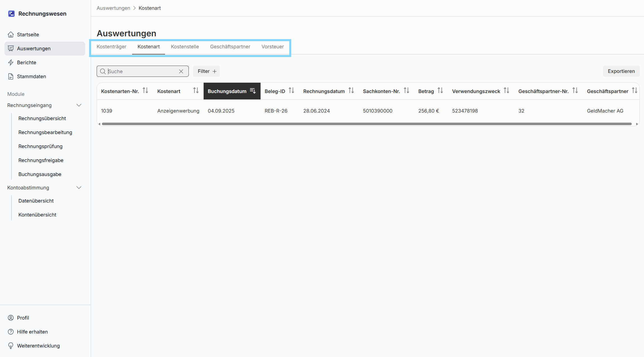Image resolution: width=644 pixels, height=357 pixels.
Task: Sort by Kostenarten-Nr. column arrows
Action: click(x=145, y=91)
